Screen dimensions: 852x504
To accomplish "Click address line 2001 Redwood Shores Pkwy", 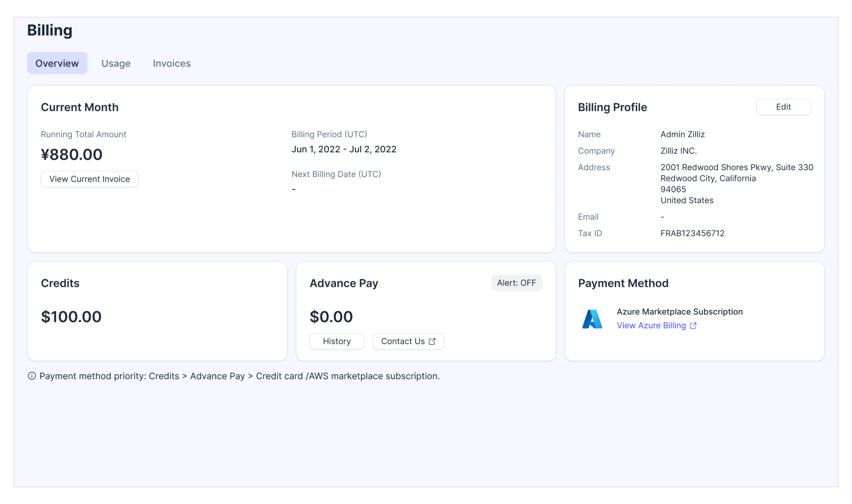I will (x=737, y=167).
